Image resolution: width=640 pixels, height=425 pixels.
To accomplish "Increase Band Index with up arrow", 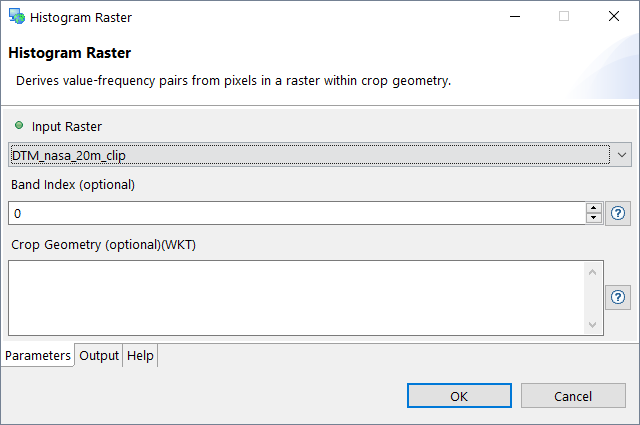I will [x=593, y=208].
